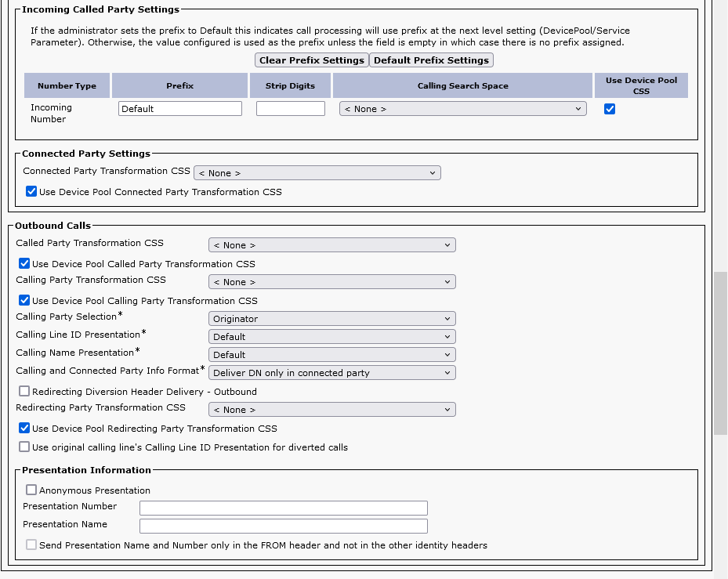Toggle Use Device Pool Calling Party Transformation CSS
728x579 pixels.
coord(24,300)
